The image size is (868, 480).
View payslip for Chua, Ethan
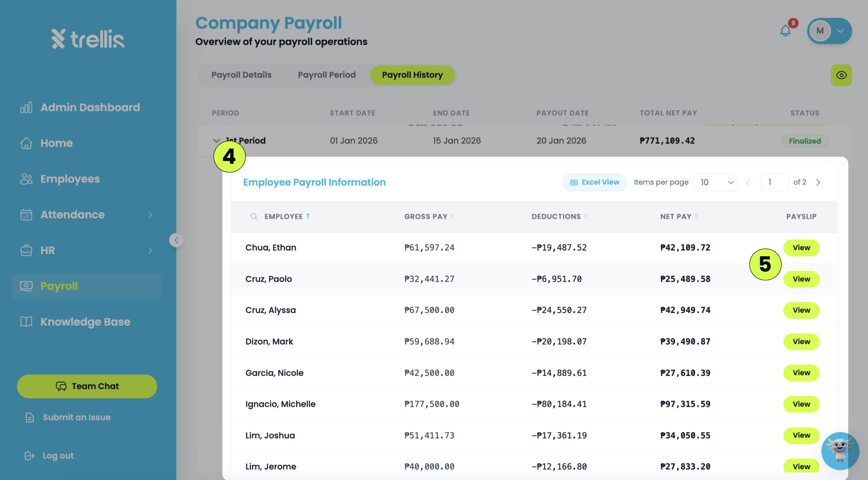801,248
